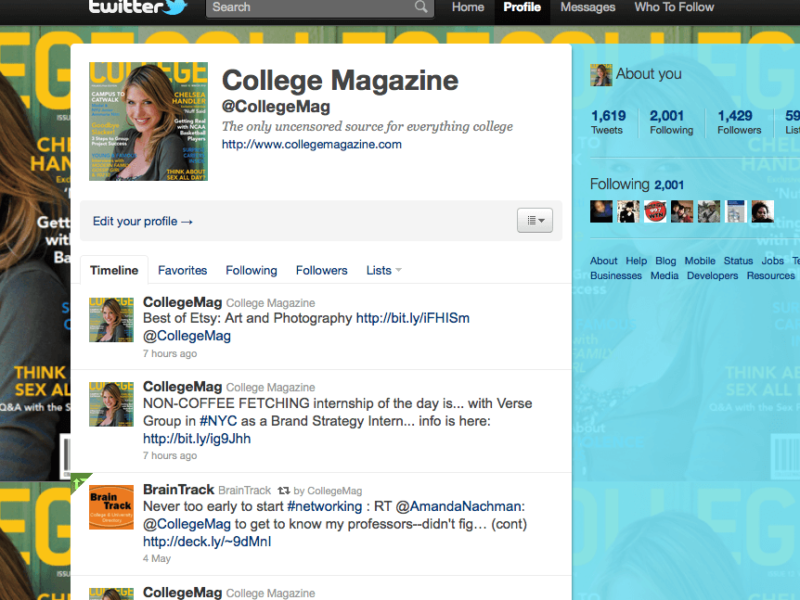Open the Blog footer link
This screenshot has width=800, height=600.
(x=665, y=261)
